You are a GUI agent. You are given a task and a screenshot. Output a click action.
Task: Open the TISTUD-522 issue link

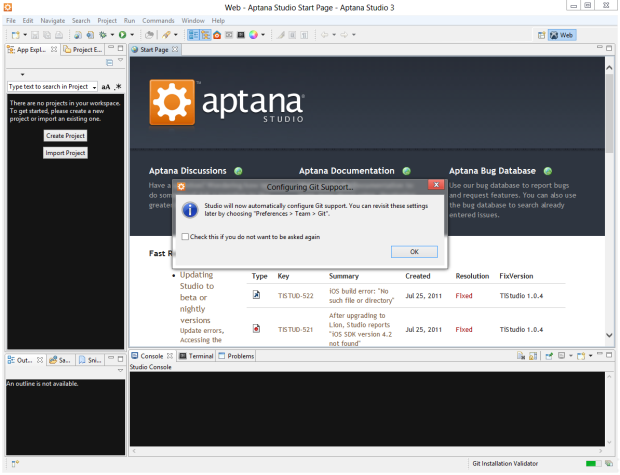click(x=295, y=295)
